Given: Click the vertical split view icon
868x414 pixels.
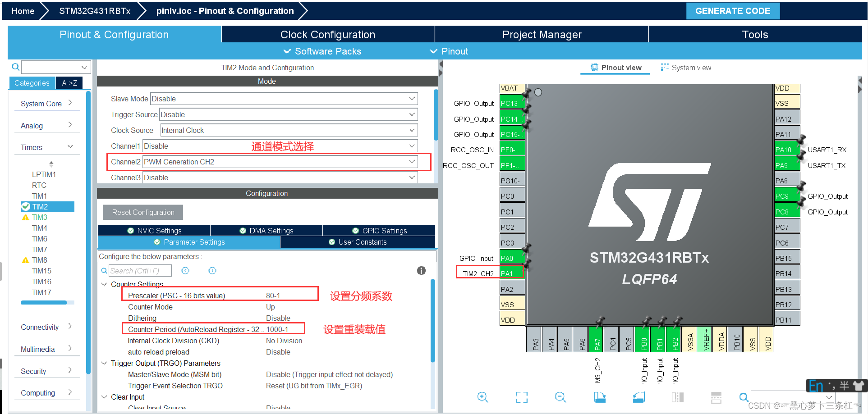Looking at the screenshot, I should click(678, 397).
